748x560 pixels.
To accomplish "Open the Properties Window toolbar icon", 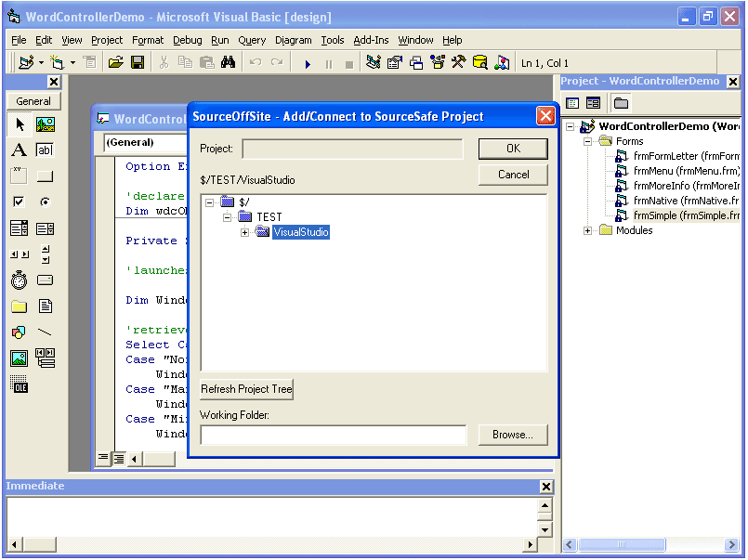I will (395, 62).
